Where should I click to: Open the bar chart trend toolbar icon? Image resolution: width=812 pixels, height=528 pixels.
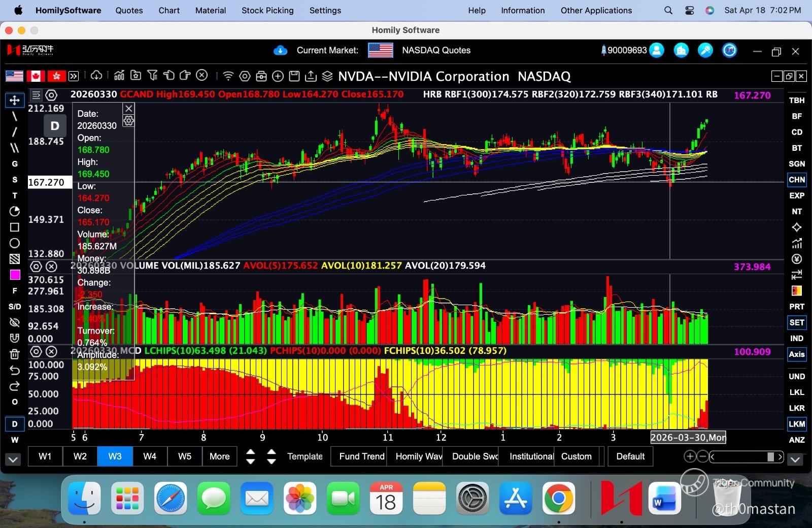[119, 76]
